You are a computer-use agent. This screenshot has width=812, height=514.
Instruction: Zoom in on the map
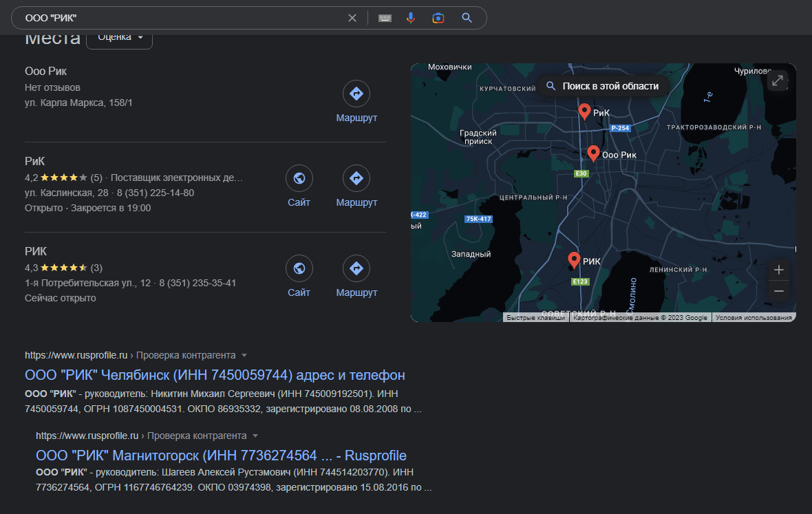tap(779, 270)
